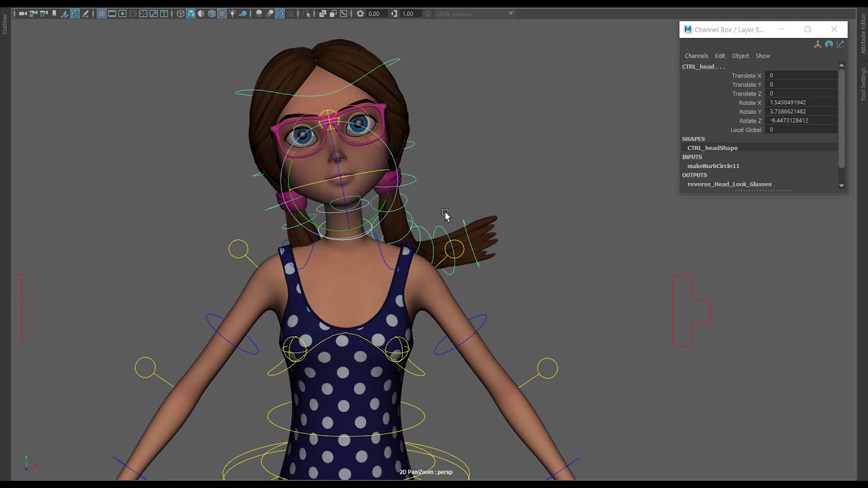
Task: Click the Channel Box scrollbar down arrow
Action: tap(842, 185)
